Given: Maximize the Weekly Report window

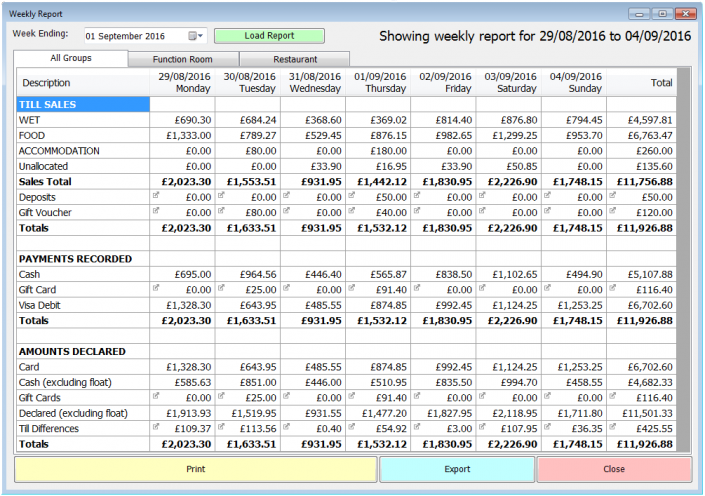Looking at the screenshot, I should pyautogui.click(x=662, y=14).
